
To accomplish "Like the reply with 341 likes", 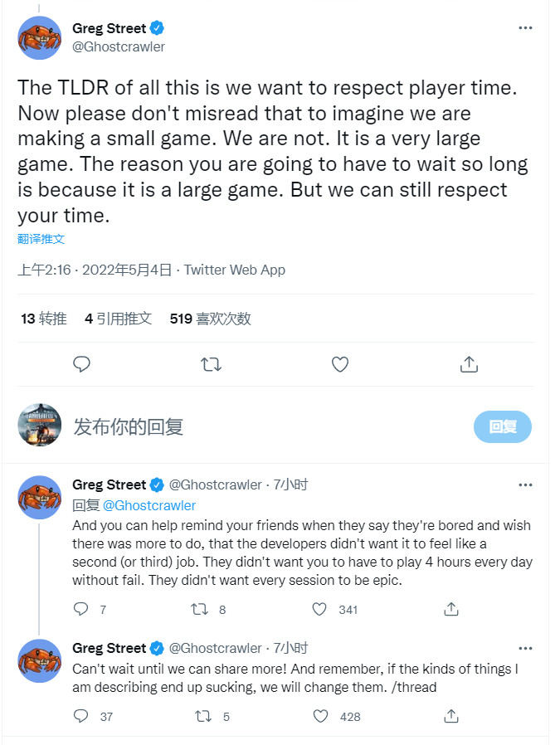I will tap(320, 610).
